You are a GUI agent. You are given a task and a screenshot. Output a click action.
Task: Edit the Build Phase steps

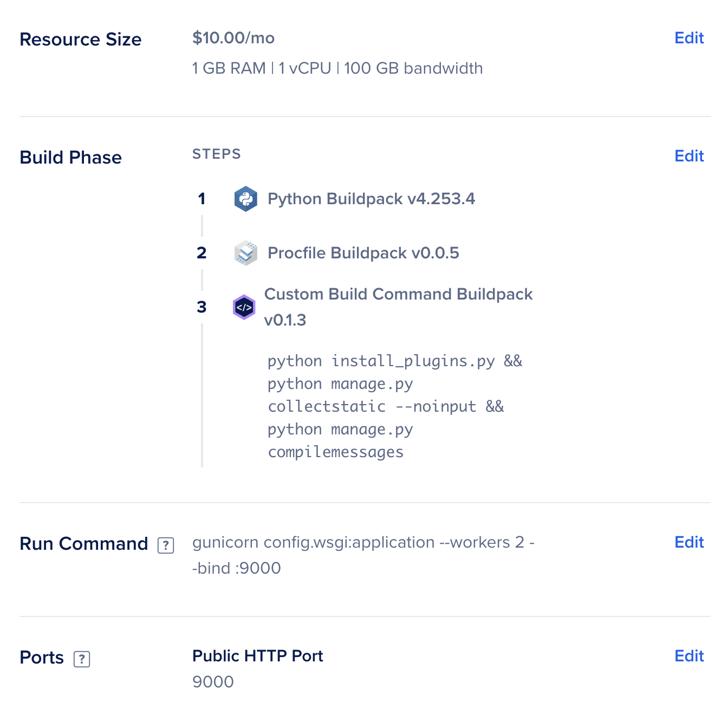[x=688, y=156]
